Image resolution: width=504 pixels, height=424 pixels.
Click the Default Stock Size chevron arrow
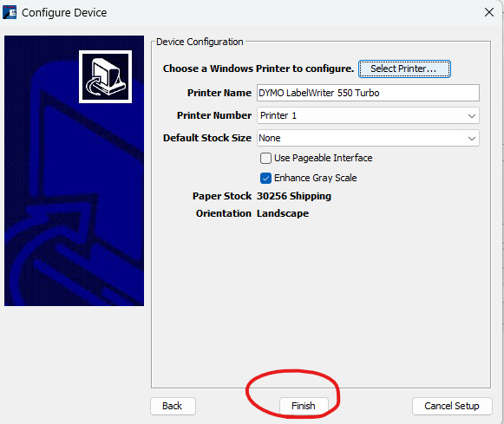click(x=472, y=139)
